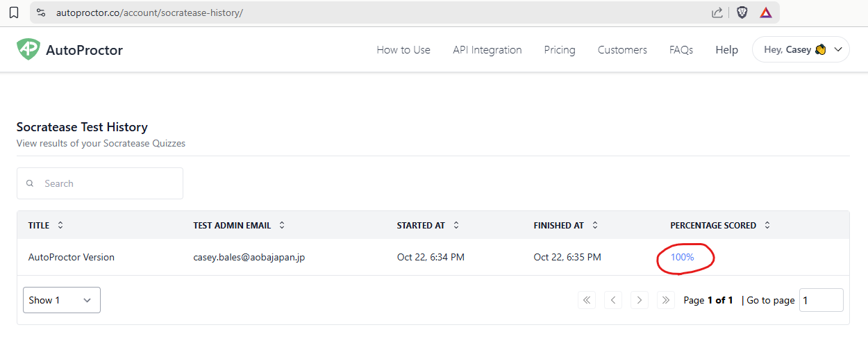Click the AutoProctor shield logo
The image size is (868, 341).
tap(28, 49)
